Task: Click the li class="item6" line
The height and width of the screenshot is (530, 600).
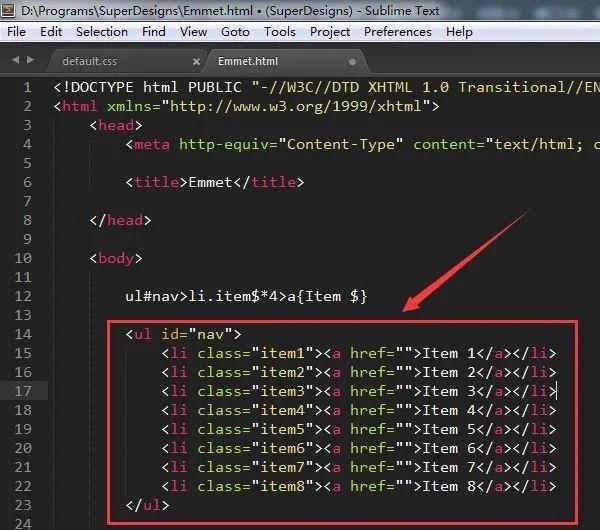Action: (359, 448)
